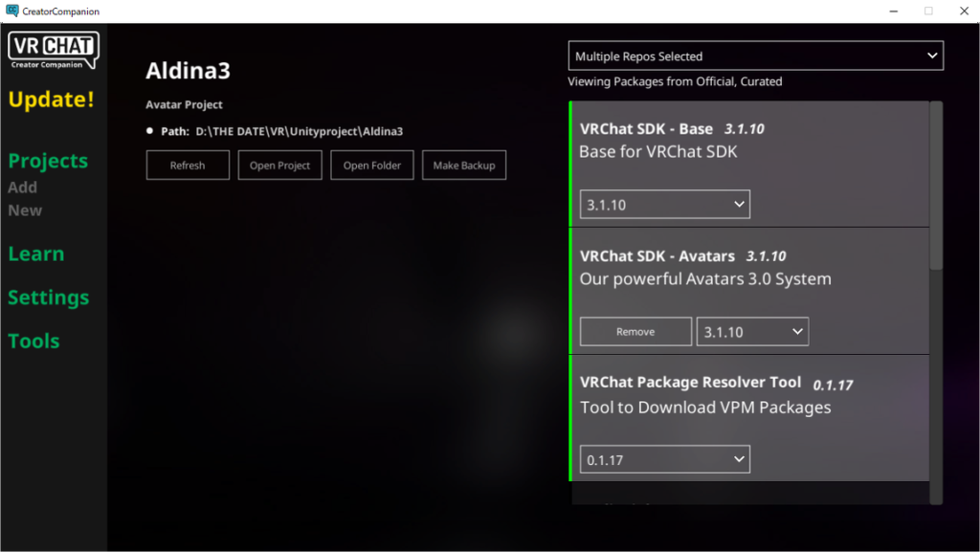Click the Avatar Project label
The image size is (980, 552).
184,105
